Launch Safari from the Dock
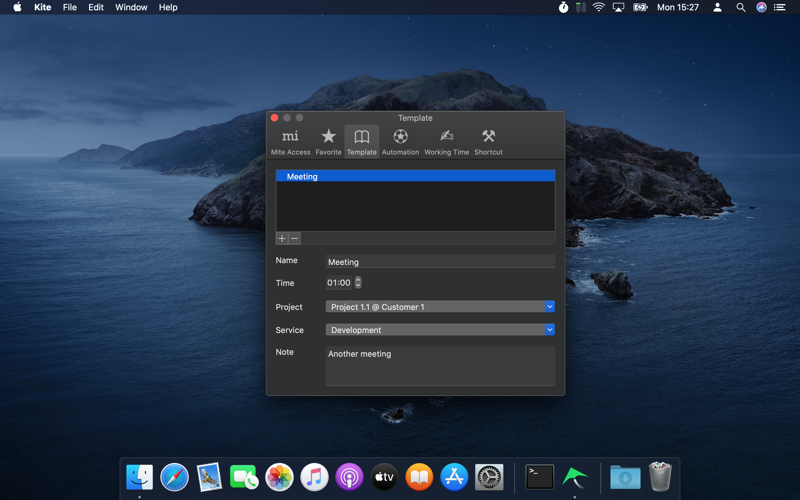This screenshot has width=800, height=500. 174,477
